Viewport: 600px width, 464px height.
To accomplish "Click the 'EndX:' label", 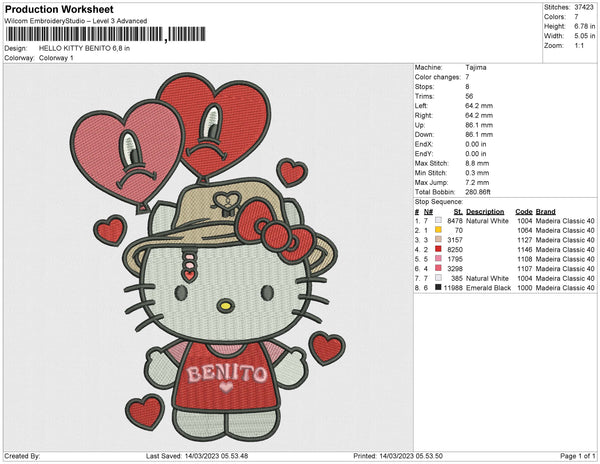I will (424, 144).
